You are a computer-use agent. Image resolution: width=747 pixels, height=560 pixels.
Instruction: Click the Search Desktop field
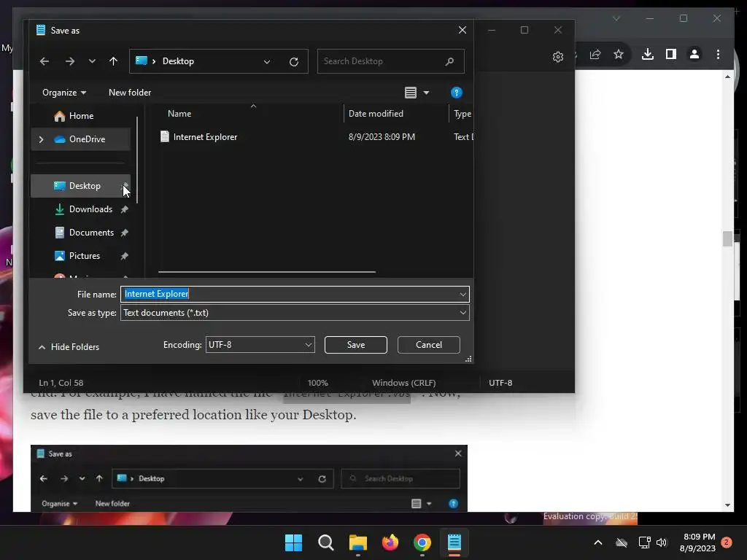point(391,61)
